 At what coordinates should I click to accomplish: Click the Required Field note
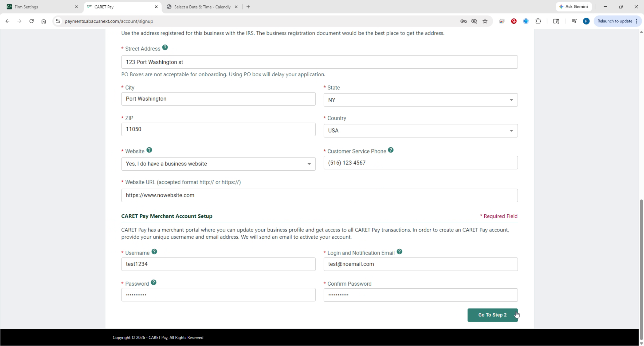[x=499, y=216]
